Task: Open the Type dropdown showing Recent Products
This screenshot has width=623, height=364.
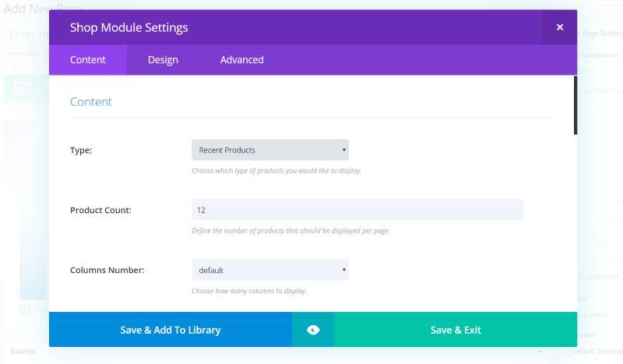Action: click(x=270, y=150)
